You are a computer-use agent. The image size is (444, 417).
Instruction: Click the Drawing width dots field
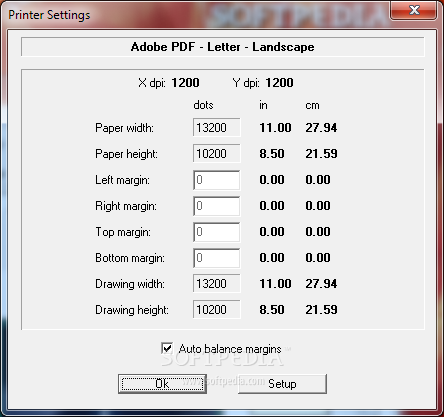click(x=217, y=283)
